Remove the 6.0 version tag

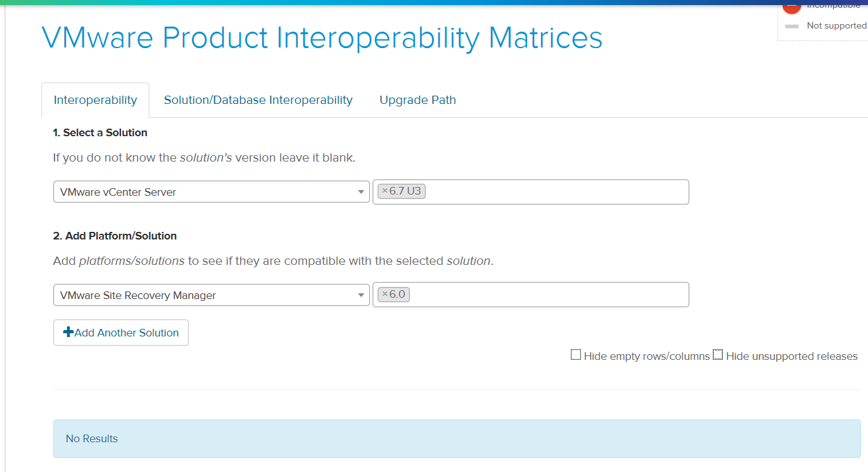point(385,295)
